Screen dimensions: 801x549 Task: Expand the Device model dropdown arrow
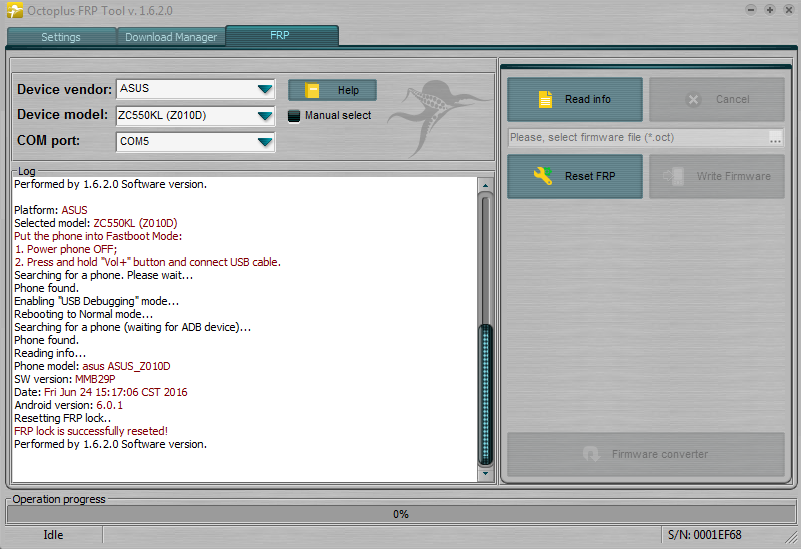click(265, 116)
